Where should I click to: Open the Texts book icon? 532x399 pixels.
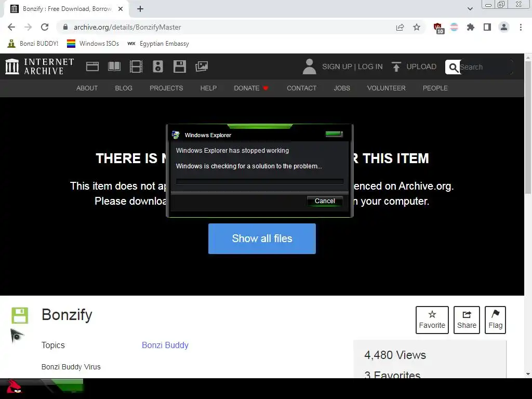pyautogui.click(x=114, y=66)
